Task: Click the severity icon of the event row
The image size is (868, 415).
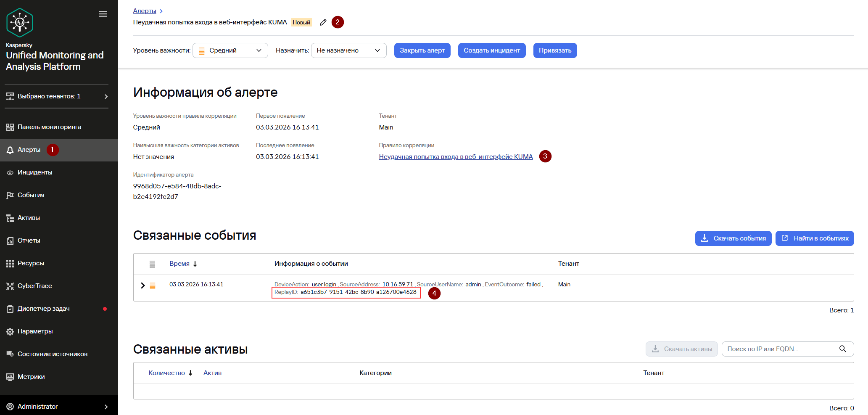Action: pos(153,285)
